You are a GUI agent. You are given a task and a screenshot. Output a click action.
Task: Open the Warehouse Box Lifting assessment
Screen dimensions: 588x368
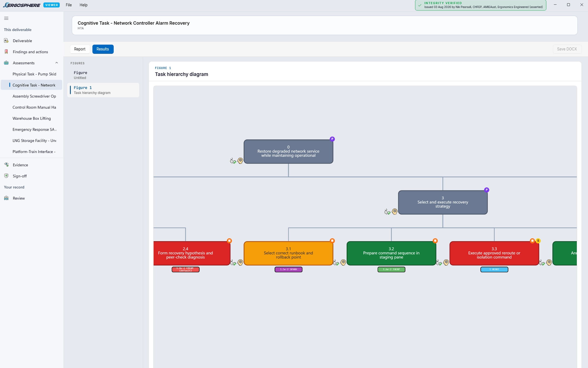(x=31, y=118)
